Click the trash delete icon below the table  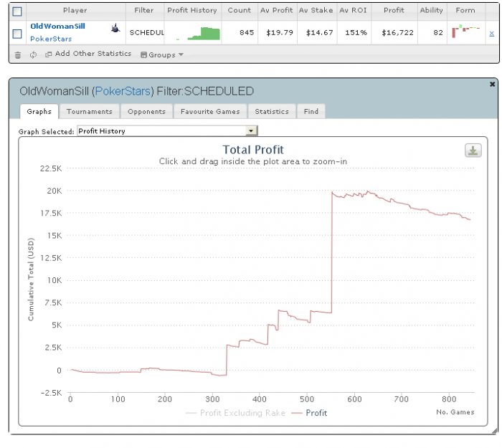pyautogui.click(x=18, y=55)
